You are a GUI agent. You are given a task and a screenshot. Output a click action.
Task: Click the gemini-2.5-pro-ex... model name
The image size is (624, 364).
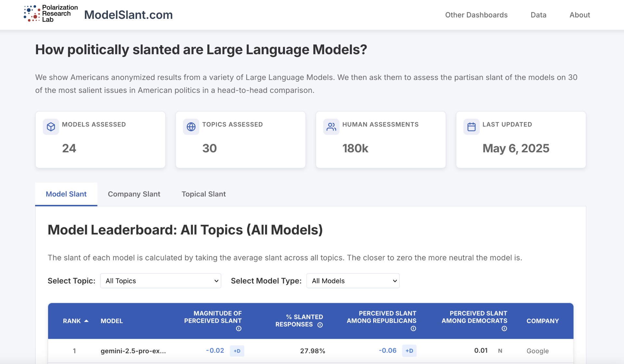[133, 351]
